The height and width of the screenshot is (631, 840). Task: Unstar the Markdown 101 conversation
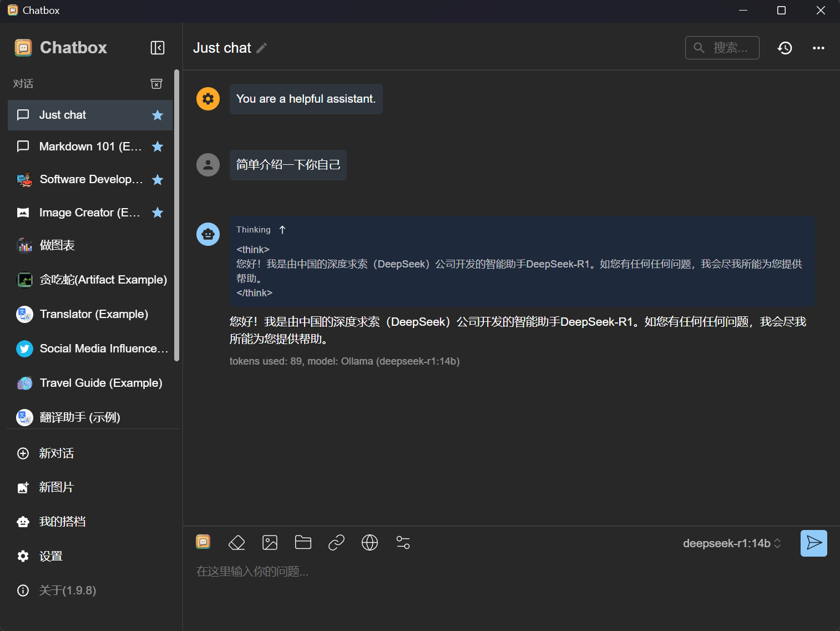pyautogui.click(x=158, y=147)
